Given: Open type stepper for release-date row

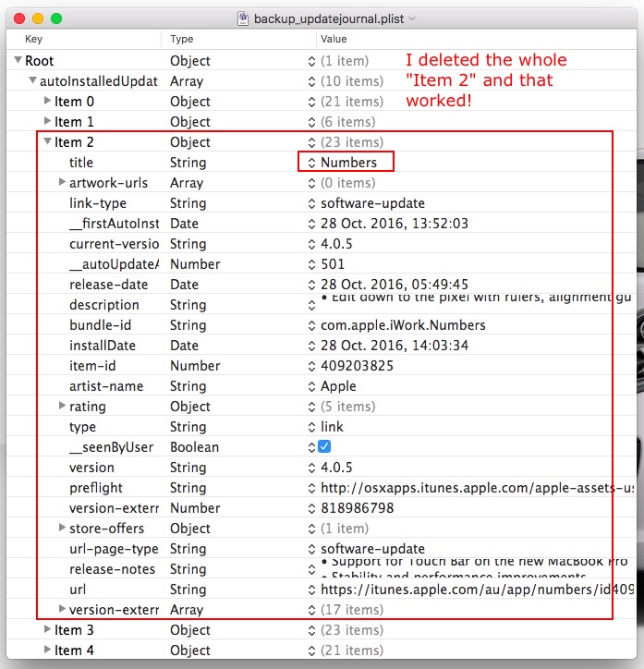Looking at the screenshot, I should [x=311, y=285].
